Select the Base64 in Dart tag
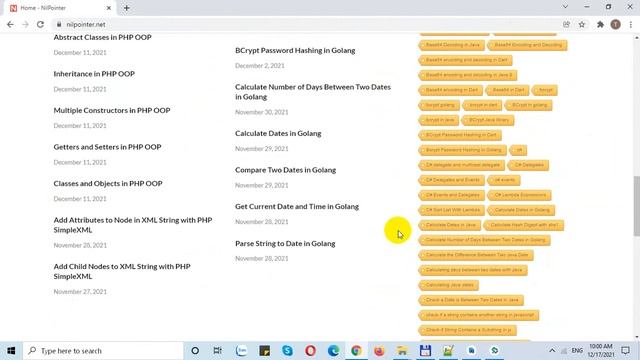 pyautogui.click(x=508, y=90)
